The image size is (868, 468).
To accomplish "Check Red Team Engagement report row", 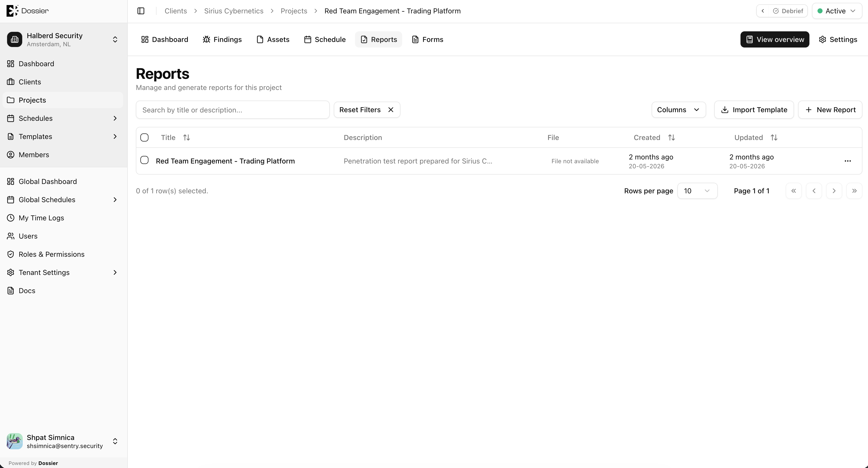I will tap(145, 160).
